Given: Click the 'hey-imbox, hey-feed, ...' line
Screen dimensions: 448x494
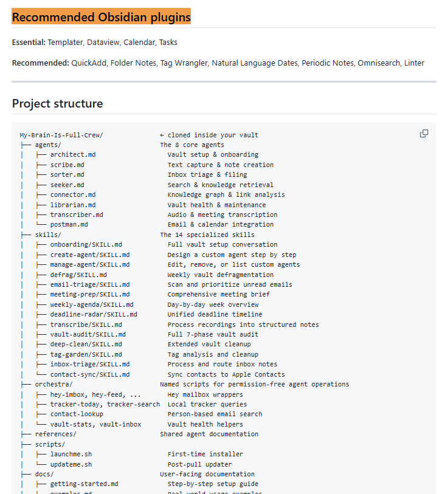Looking at the screenshot, I should (95, 394).
